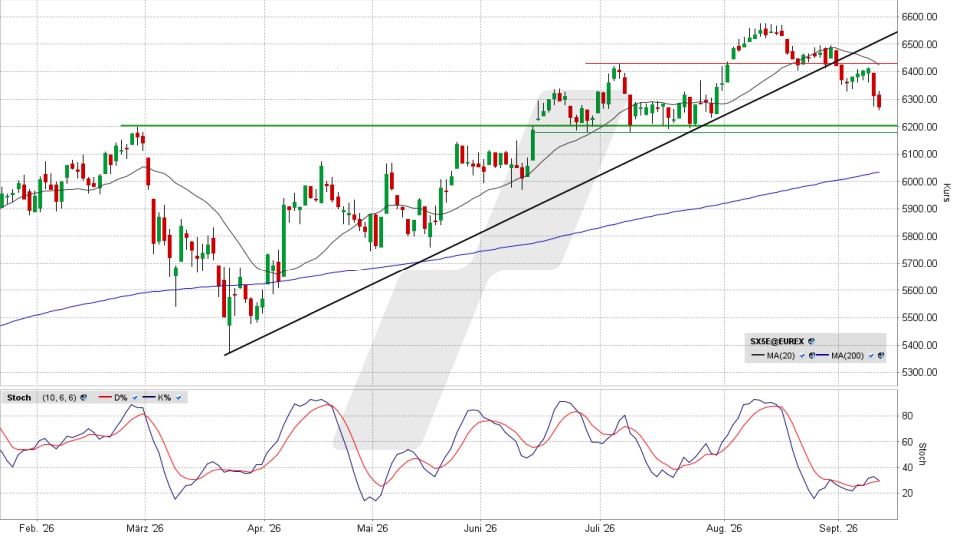960x540 pixels.
Task: Click the 20 stochastic axis value
Action: (x=907, y=493)
